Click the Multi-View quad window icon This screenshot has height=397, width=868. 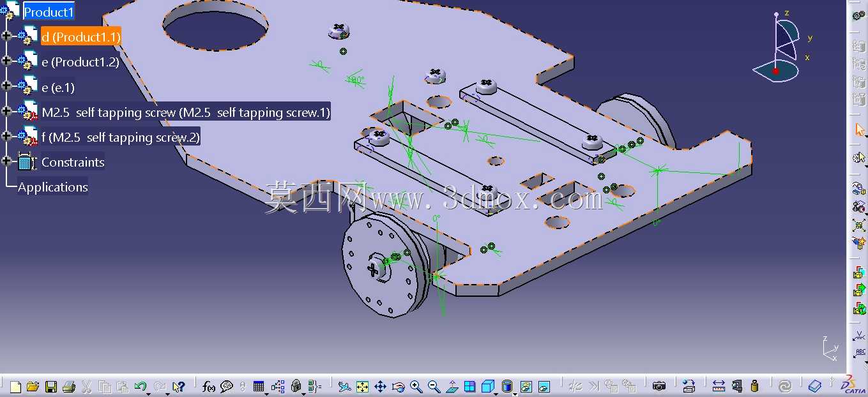tap(470, 386)
